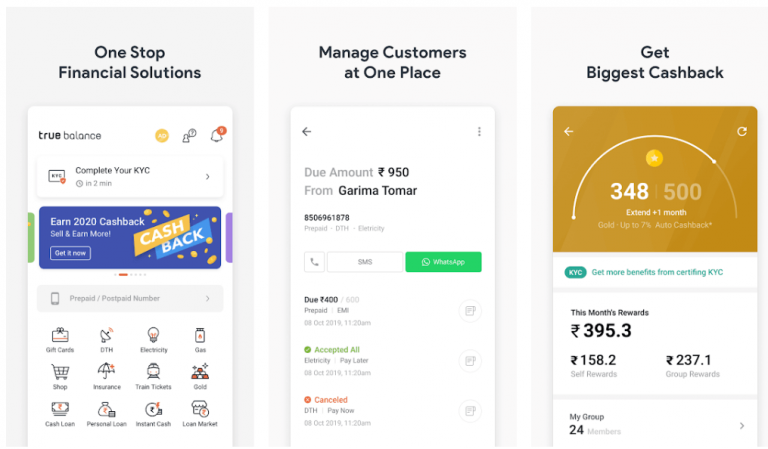The height and width of the screenshot is (449, 768).
Task: Open the Gift Cards service icon
Action: pos(60,340)
